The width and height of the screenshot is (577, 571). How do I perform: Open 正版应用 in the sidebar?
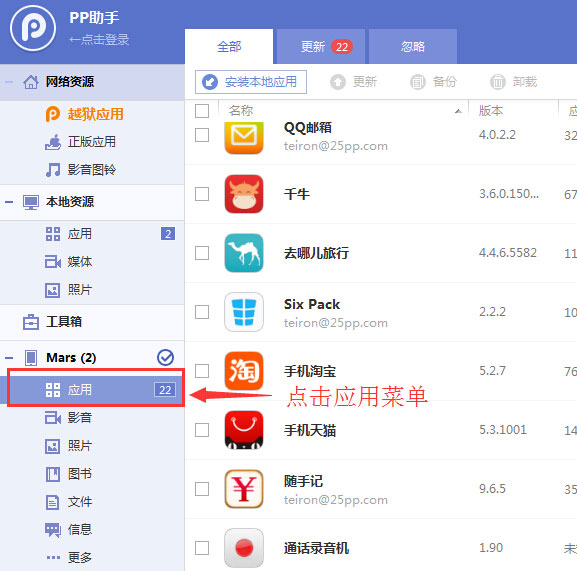[x=92, y=142]
